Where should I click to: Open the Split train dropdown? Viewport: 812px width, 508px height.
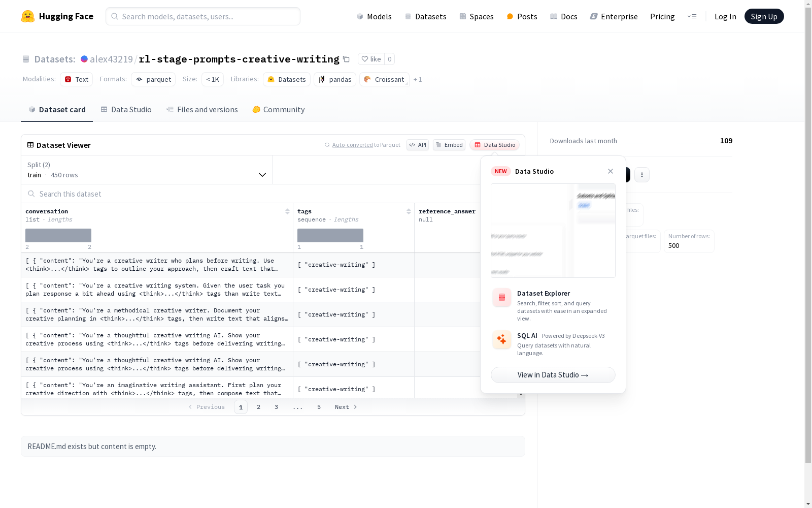(147, 170)
